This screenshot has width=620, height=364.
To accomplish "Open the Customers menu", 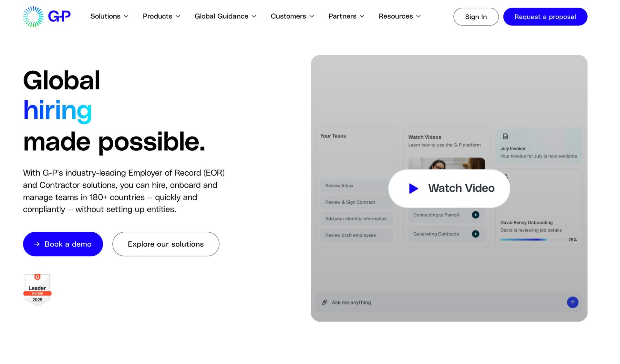I will [x=292, y=16].
